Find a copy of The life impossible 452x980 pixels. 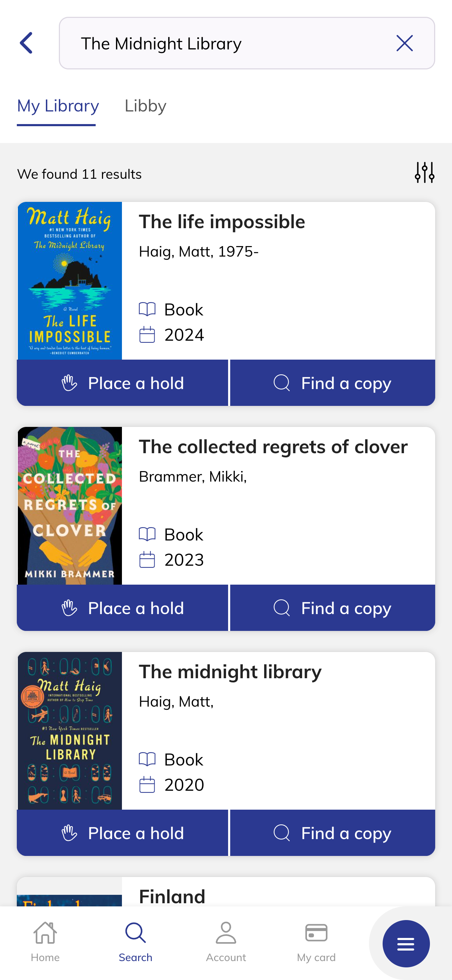pyautogui.click(x=333, y=383)
